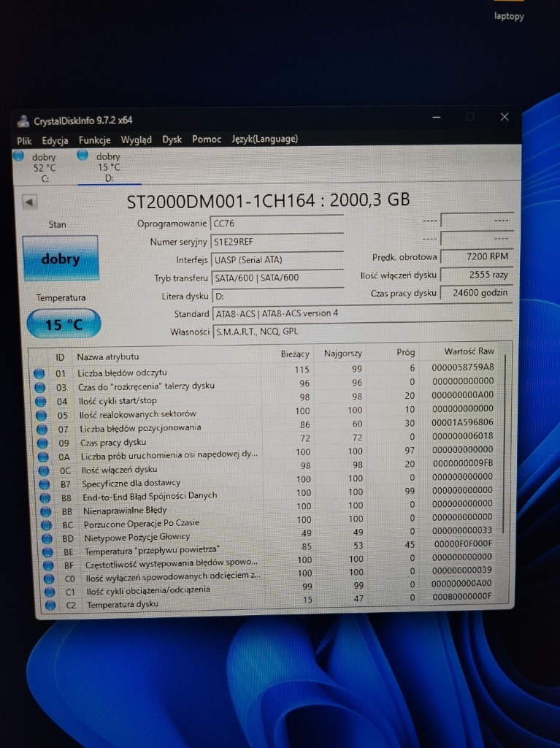Click the laptopy desktop icon label
Screen dimensions: 560x748
(x=509, y=16)
